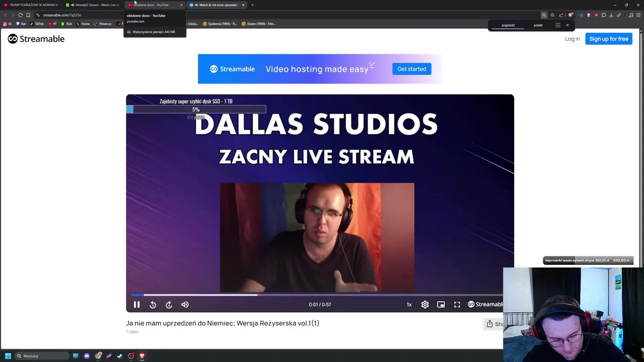Bookmark this page icon

[x=28, y=15]
